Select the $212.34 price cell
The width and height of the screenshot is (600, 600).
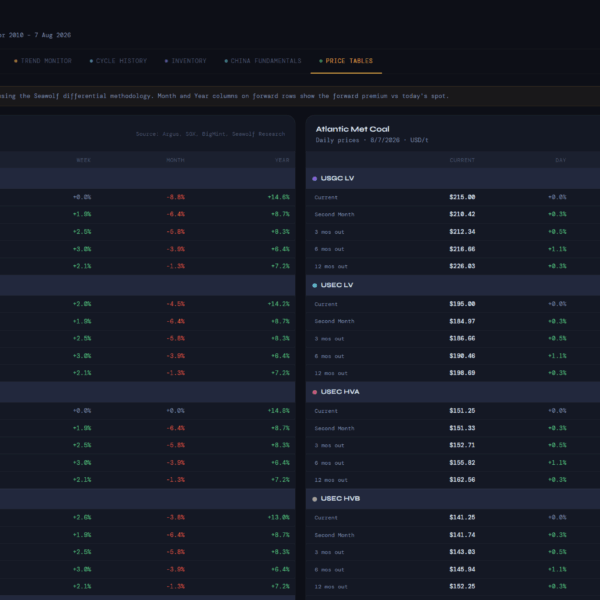(x=462, y=232)
